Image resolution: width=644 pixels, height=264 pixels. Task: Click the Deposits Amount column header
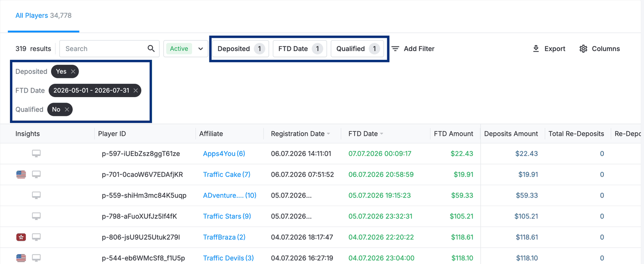(511, 134)
